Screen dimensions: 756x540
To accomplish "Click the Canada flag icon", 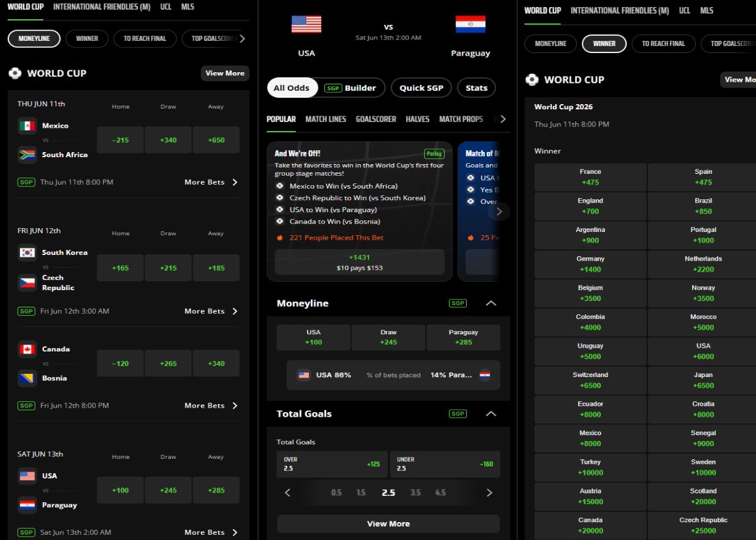I will [x=27, y=349].
